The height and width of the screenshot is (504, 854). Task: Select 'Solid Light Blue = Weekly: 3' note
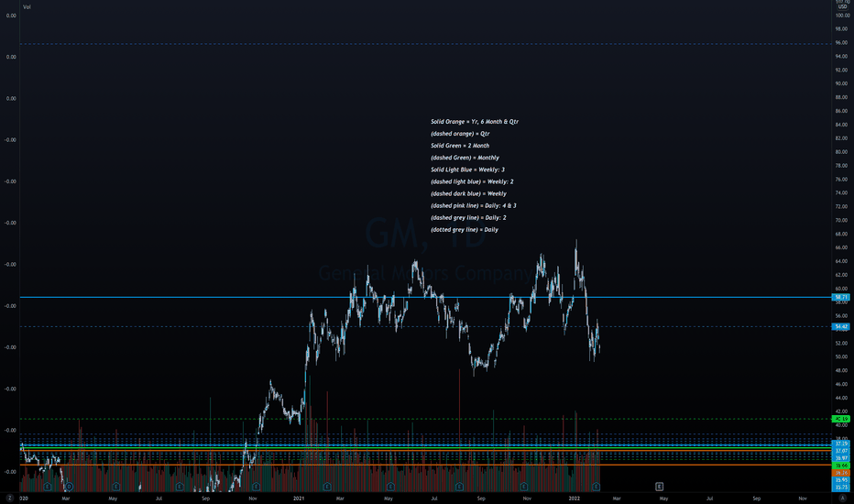468,170
